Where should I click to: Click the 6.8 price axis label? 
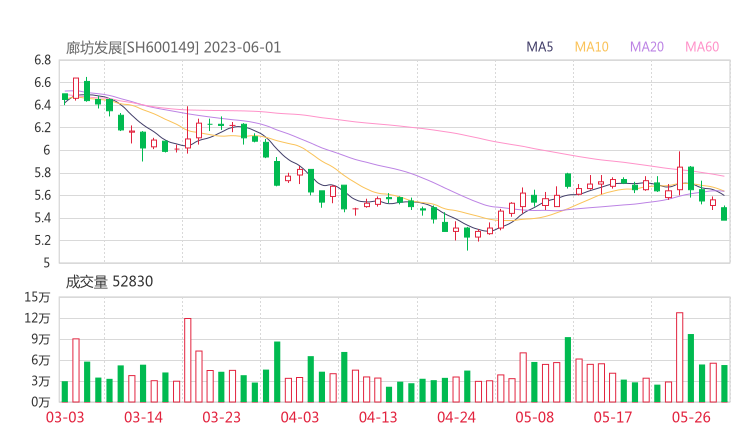pos(42,60)
